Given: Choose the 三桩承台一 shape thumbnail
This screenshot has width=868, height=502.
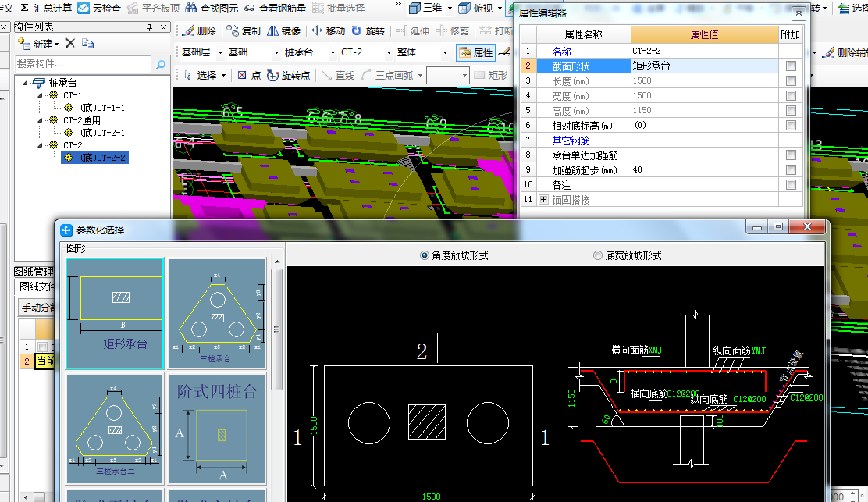Looking at the screenshot, I should tap(218, 313).
